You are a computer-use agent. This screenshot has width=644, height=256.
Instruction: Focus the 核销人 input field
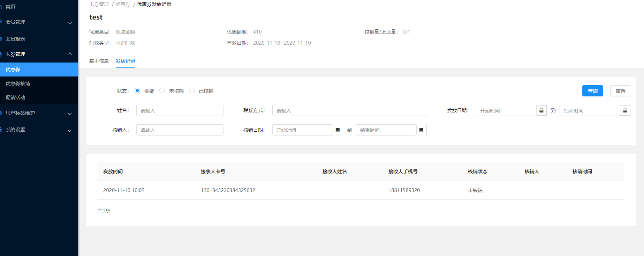click(x=180, y=130)
